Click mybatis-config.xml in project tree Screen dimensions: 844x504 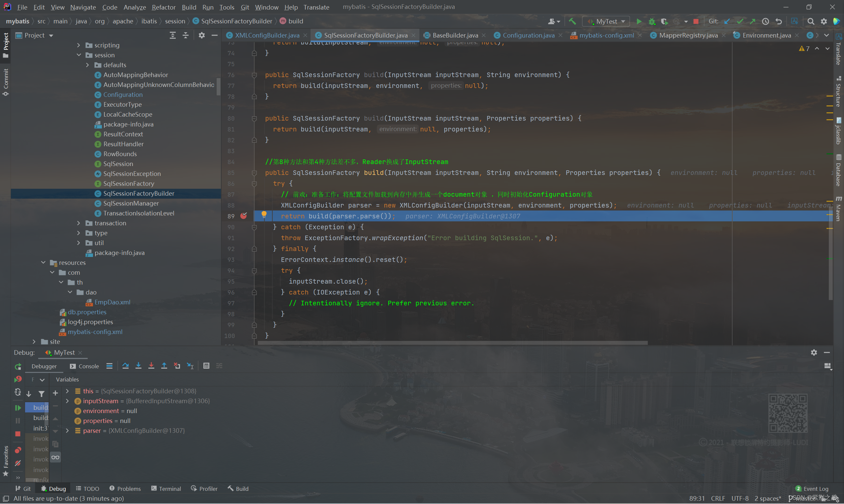[x=96, y=331]
